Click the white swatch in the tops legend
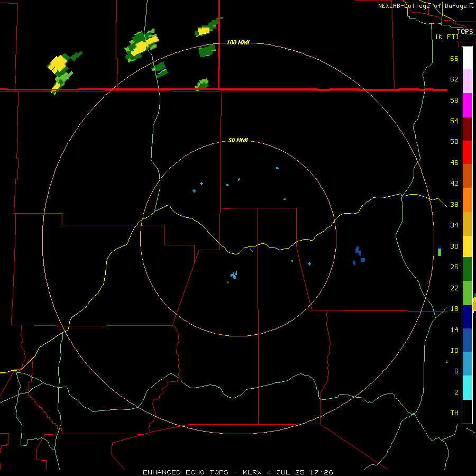 pos(467,58)
